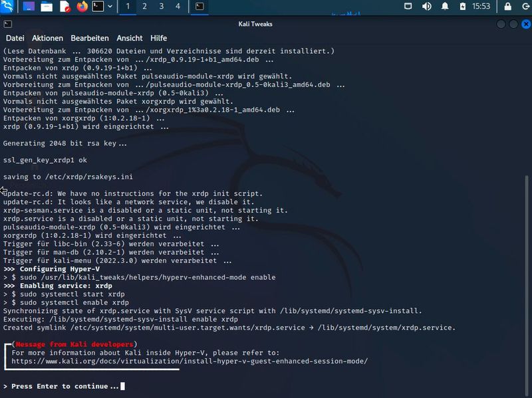This screenshot has width=532, height=398.
Task: Open the Aktionen menu
Action: tap(47, 38)
